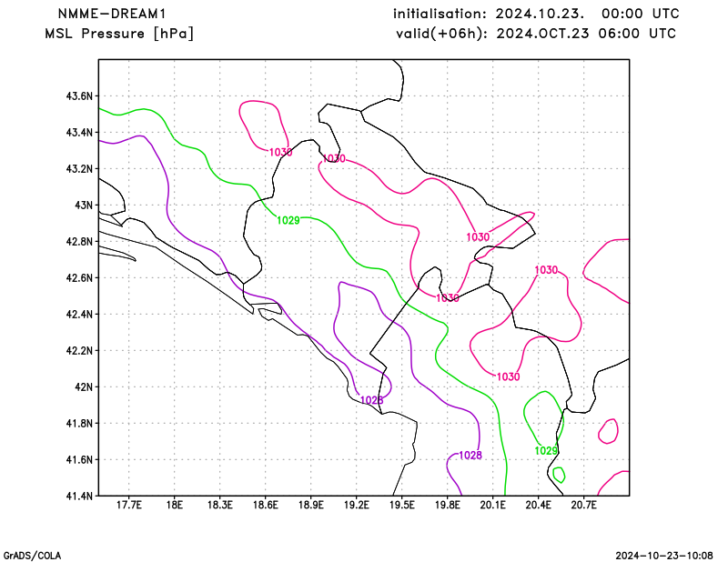728x562 pixels.
Task: Click the 43.4N latitude label
Action: [x=79, y=133]
